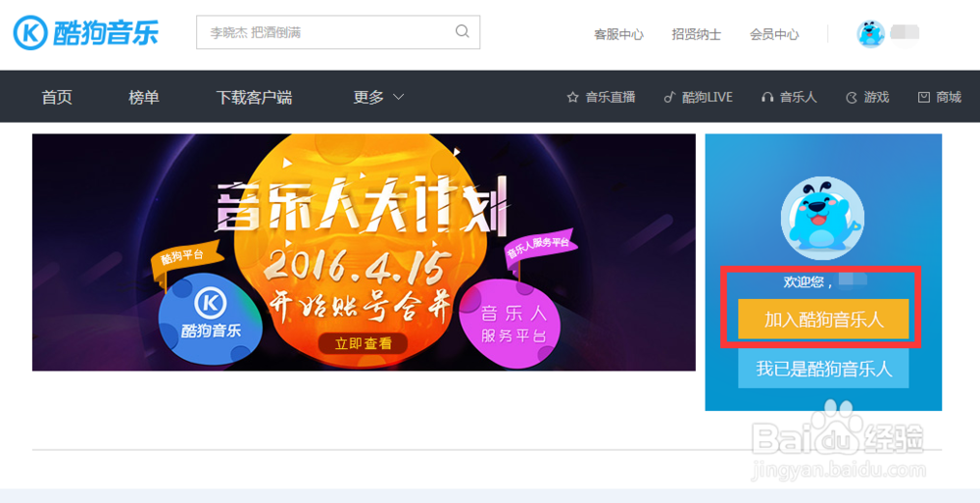Click the game icon beside 游戏

point(852,98)
